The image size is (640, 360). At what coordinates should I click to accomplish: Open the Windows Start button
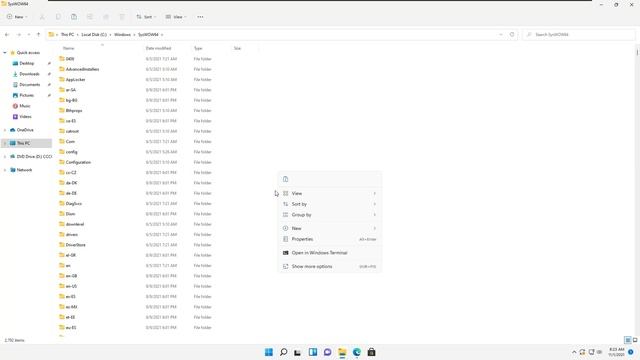point(269,352)
